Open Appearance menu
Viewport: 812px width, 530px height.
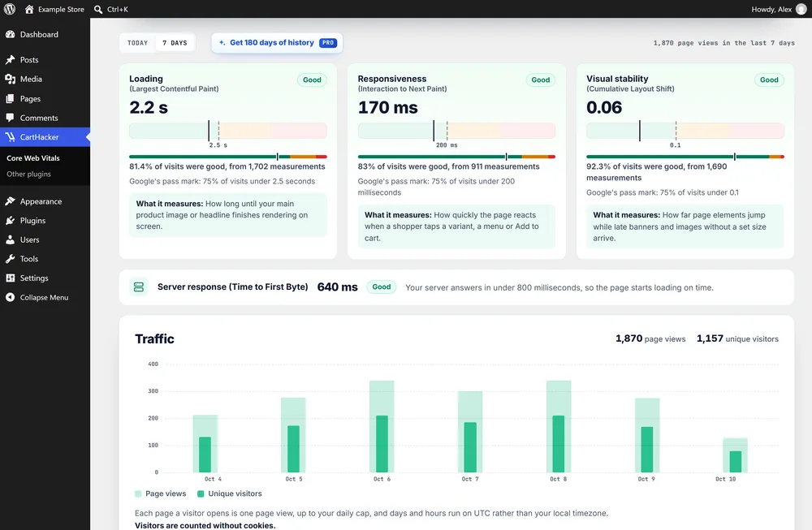tap(45, 201)
